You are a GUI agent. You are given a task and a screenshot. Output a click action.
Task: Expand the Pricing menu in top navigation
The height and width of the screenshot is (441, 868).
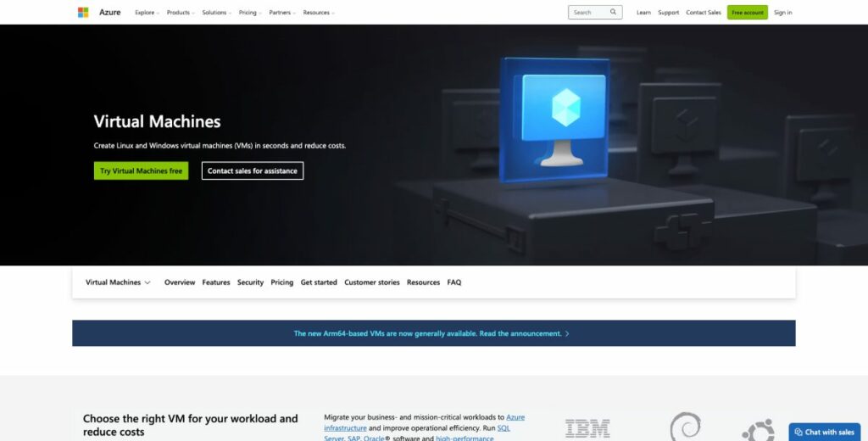[250, 12]
